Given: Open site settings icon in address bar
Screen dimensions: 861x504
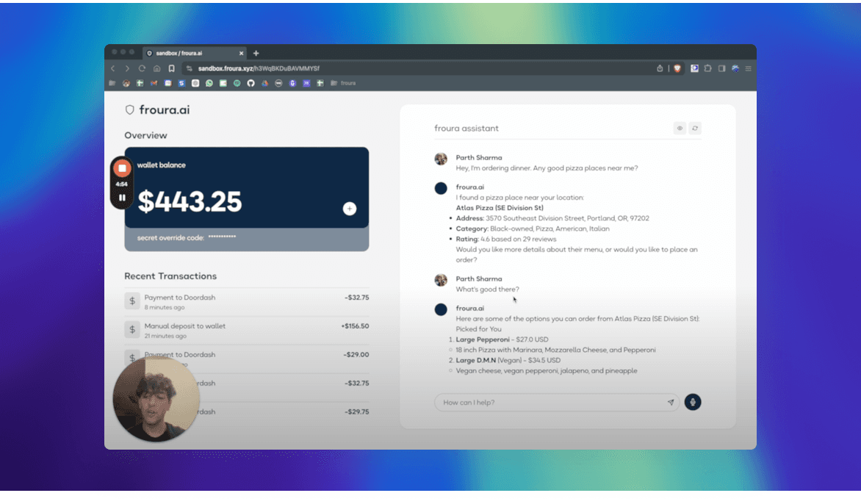Looking at the screenshot, I should 190,68.
